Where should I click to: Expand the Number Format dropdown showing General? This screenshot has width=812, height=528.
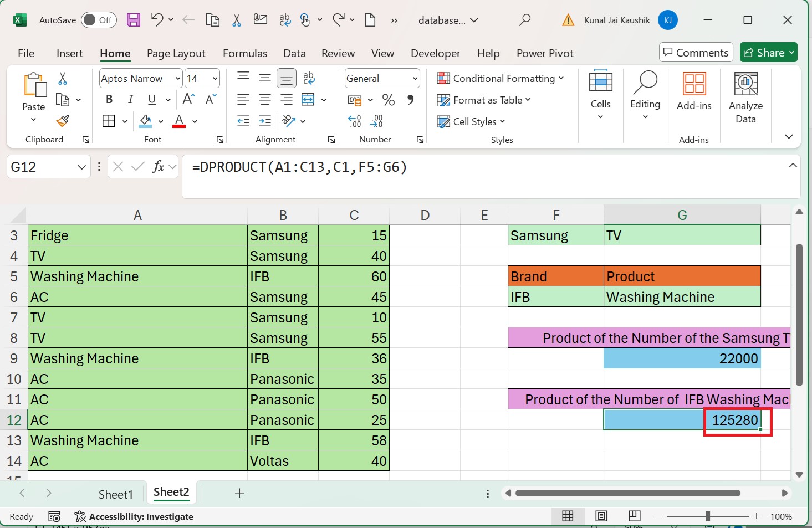click(x=415, y=78)
